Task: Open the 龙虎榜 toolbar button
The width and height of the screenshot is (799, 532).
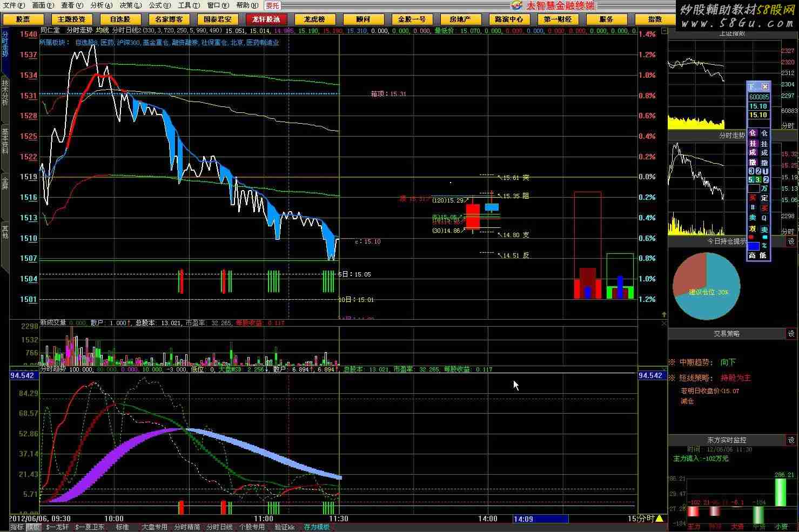Action: coord(314,19)
